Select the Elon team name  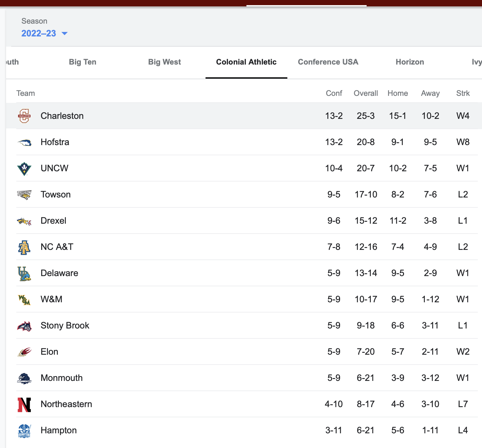coord(50,351)
